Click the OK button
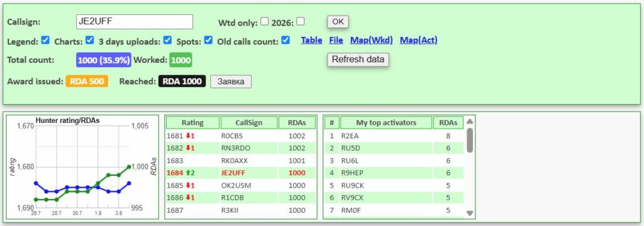 (338, 22)
